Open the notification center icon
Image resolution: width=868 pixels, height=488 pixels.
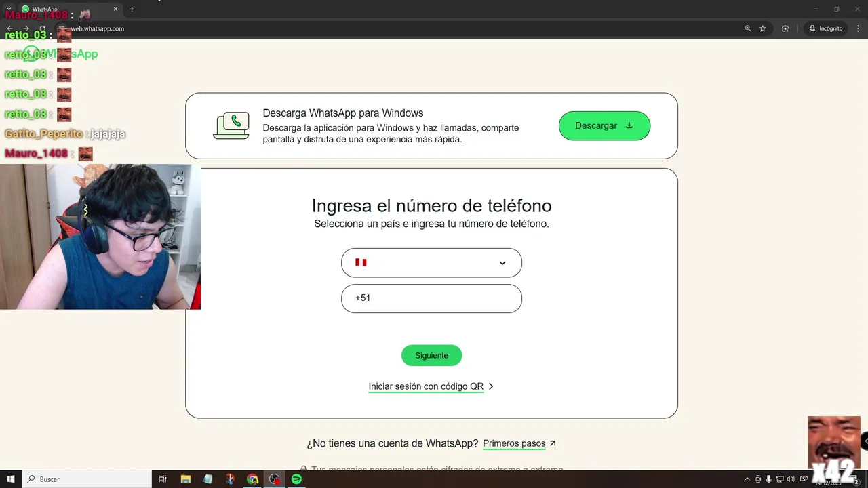pos(856,480)
